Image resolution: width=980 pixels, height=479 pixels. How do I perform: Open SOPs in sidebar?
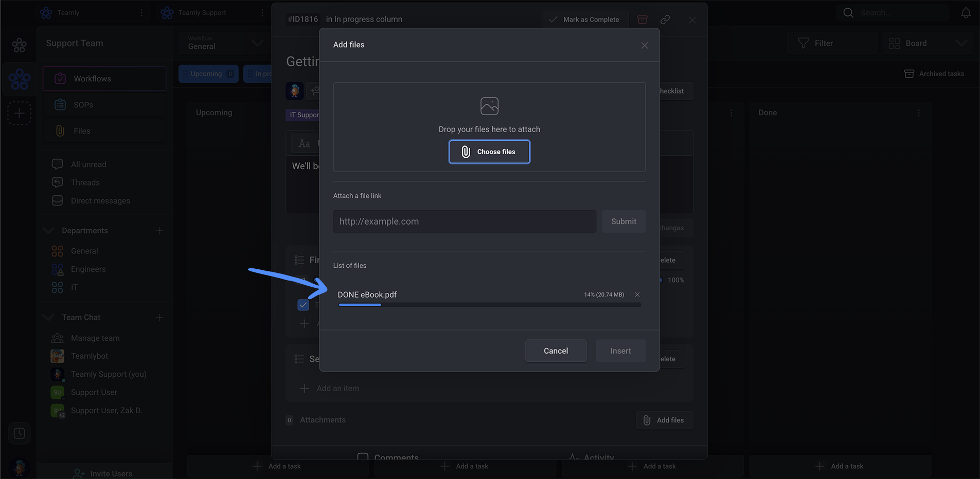[104, 105]
